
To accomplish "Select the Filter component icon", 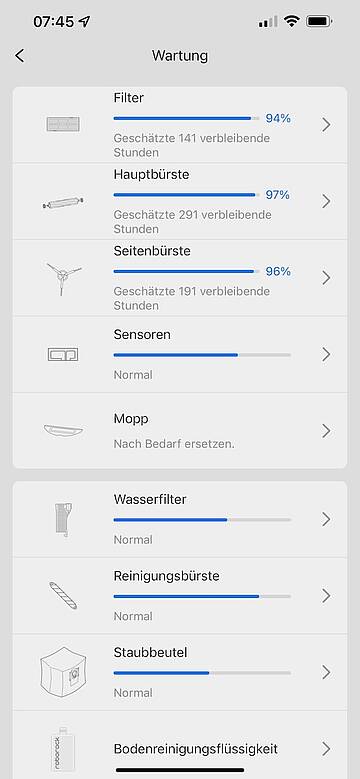I will (x=63, y=124).
